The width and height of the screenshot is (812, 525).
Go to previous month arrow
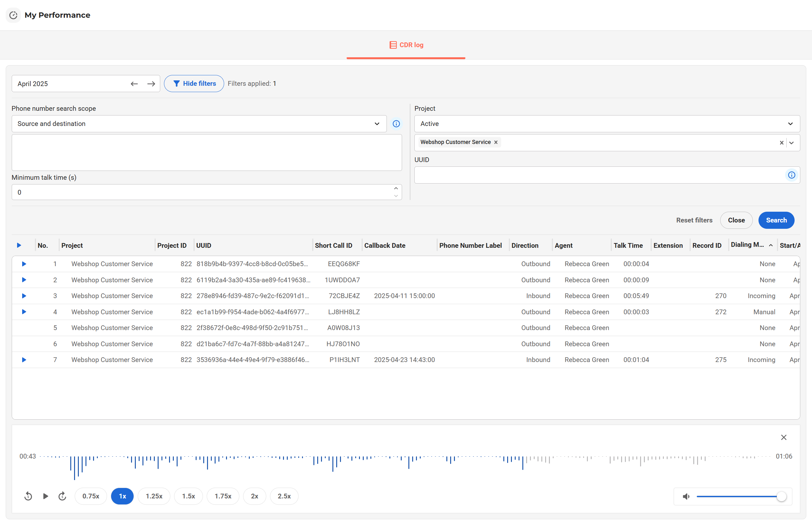point(134,84)
